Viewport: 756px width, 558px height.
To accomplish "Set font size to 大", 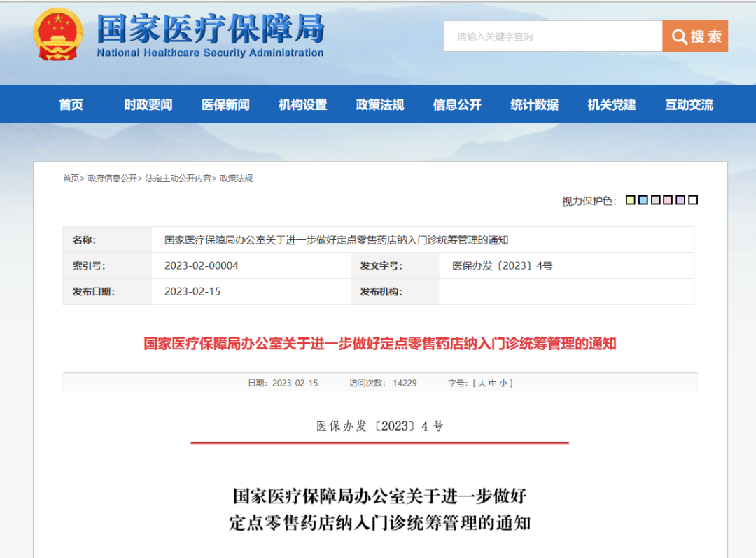I will click(482, 383).
